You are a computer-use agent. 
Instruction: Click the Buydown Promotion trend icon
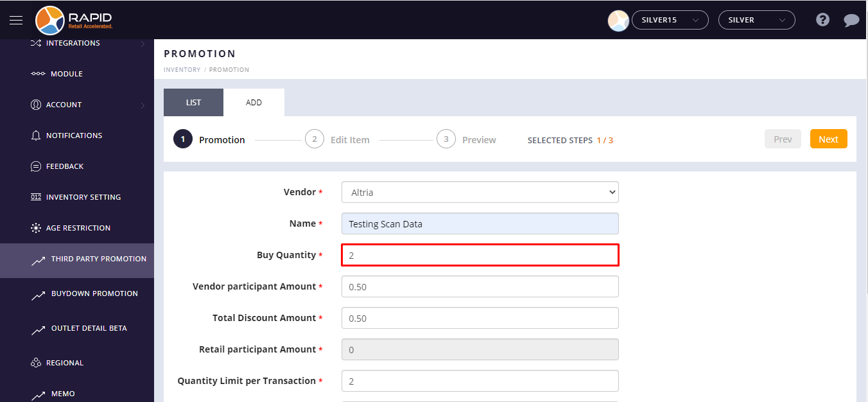click(x=39, y=295)
